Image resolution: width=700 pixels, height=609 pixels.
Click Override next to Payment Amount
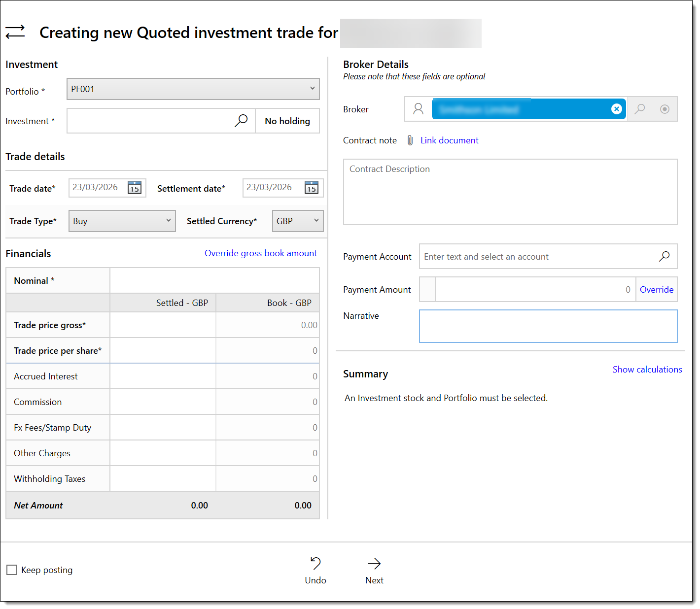coord(656,290)
